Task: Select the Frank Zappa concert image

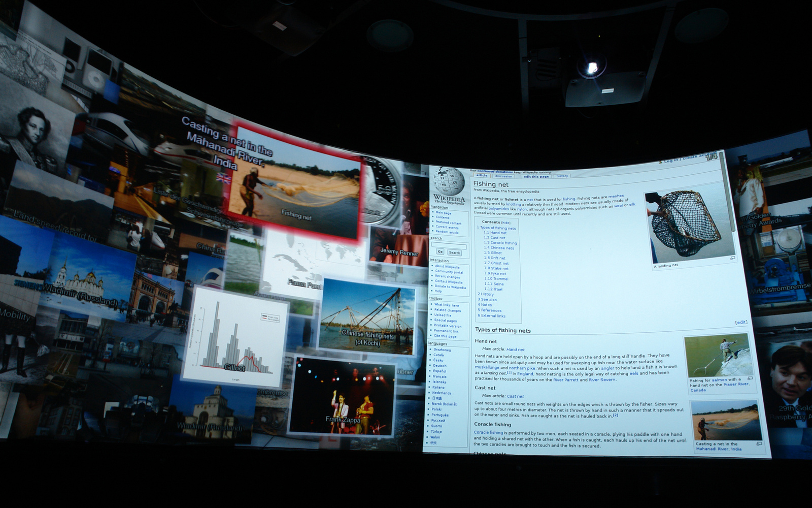Action: point(342,397)
